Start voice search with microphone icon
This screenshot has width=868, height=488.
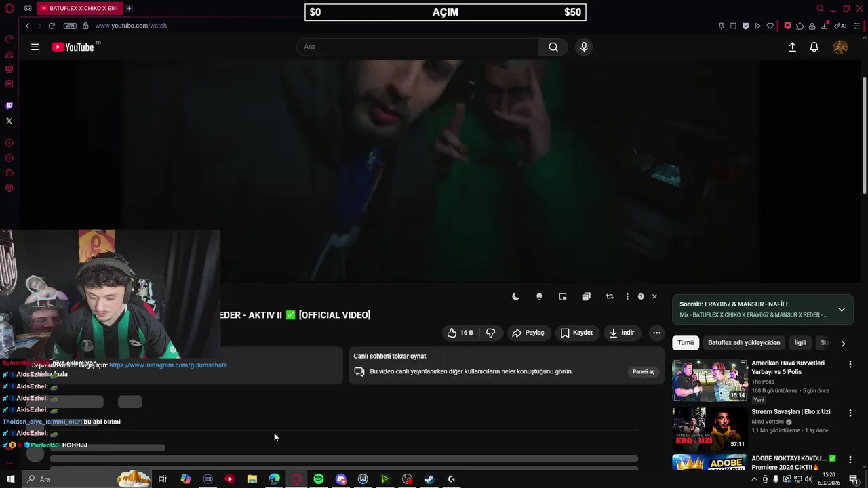[584, 47]
